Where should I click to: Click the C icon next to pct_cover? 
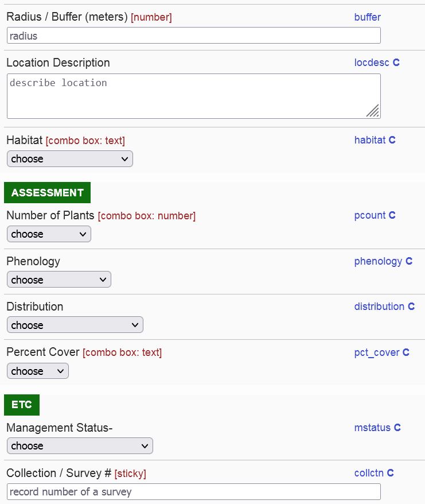click(x=406, y=352)
